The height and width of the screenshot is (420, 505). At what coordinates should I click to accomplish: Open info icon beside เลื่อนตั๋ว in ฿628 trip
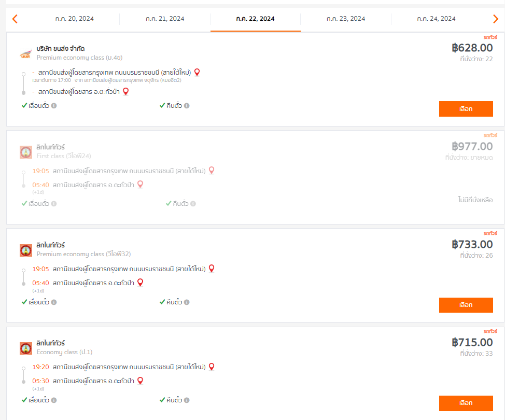pyautogui.click(x=54, y=106)
